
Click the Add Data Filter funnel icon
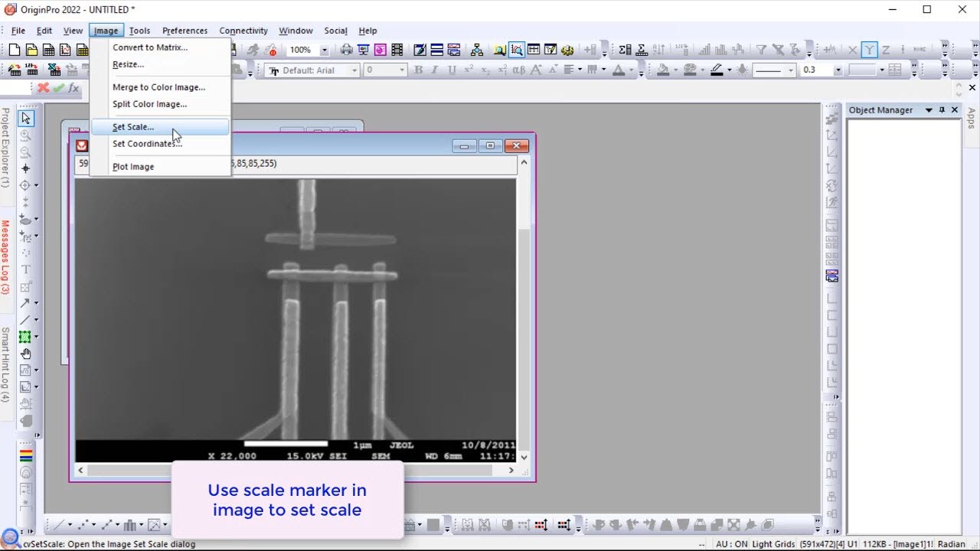click(x=761, y=50)
